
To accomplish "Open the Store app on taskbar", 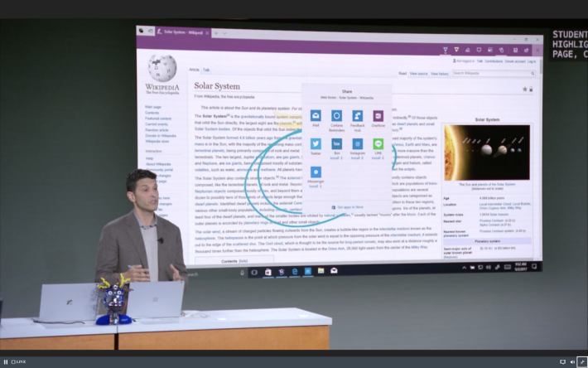I will (267, 272).
